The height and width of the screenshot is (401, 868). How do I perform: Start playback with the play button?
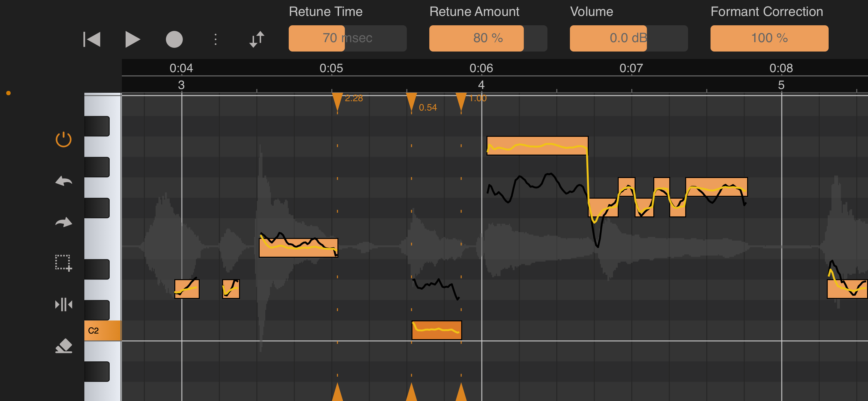tap(132, 39)
